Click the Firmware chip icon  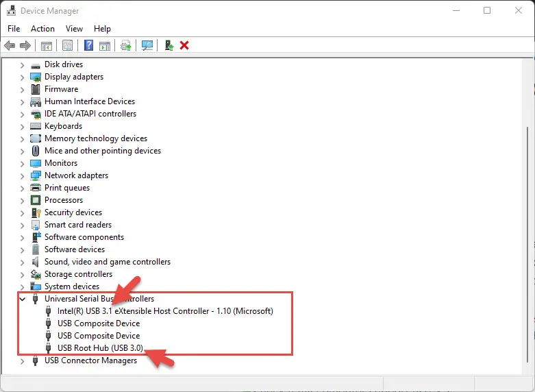(x=36, y=90)
